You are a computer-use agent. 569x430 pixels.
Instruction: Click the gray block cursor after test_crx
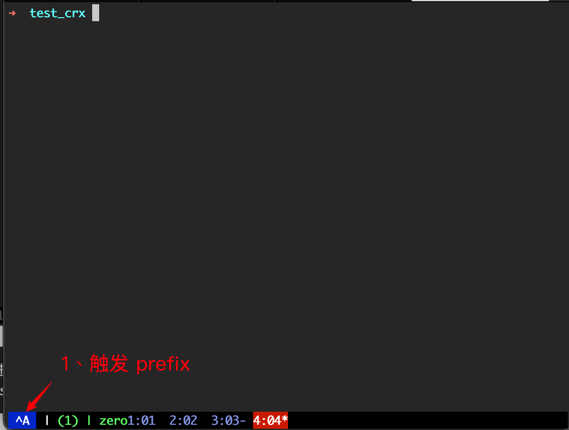coord(95,13)
